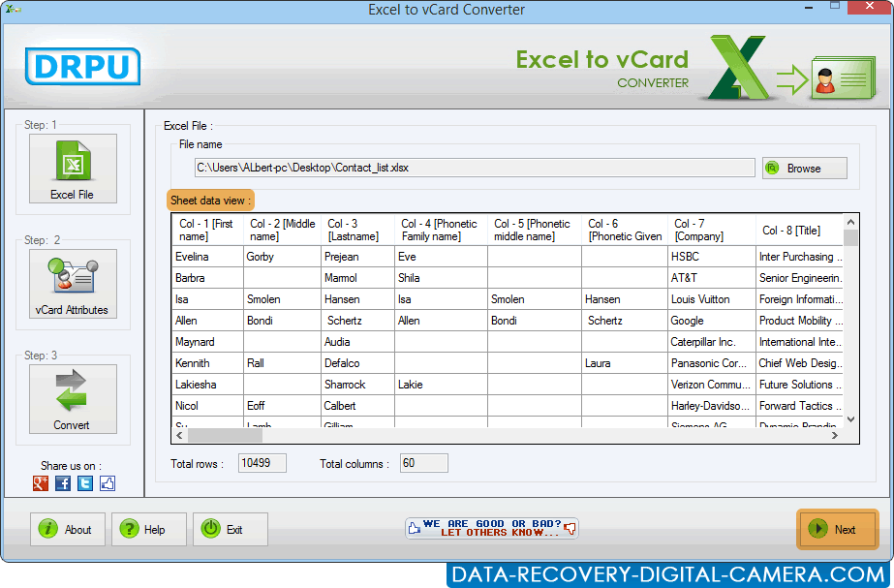Screen dimensions: 894x588
Task: Click inside the Excel file path field
Action: click(475, 167)
